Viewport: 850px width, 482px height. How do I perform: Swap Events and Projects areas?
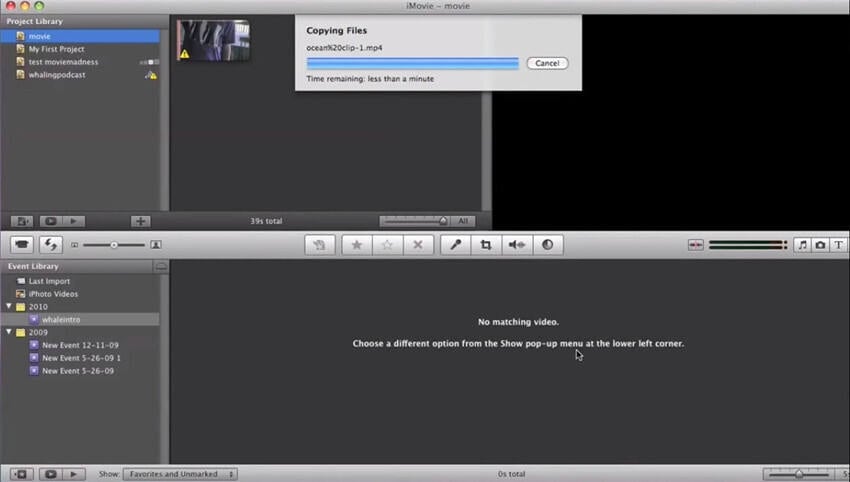tap(51, 245)
